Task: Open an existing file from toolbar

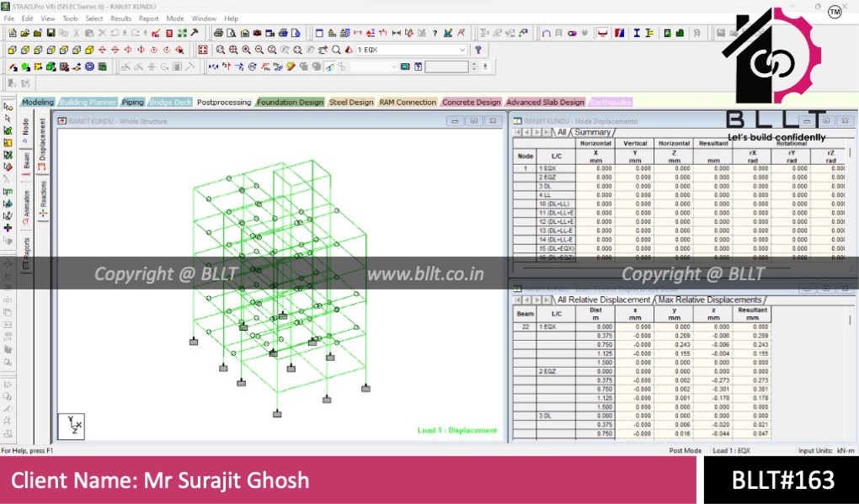Action: coord(24,33)
